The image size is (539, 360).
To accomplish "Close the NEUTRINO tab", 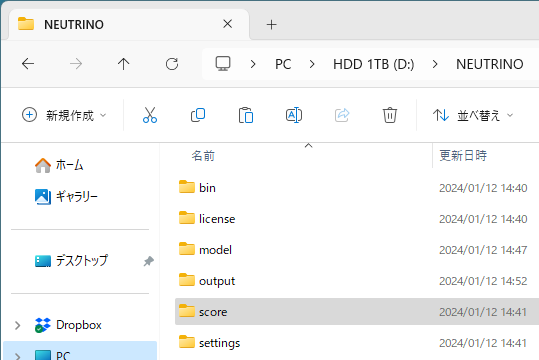I will tap(228, 24).
